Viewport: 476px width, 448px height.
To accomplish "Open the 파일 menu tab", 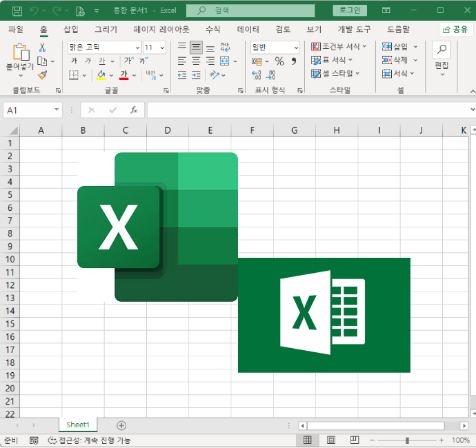I will coord(15,30).
